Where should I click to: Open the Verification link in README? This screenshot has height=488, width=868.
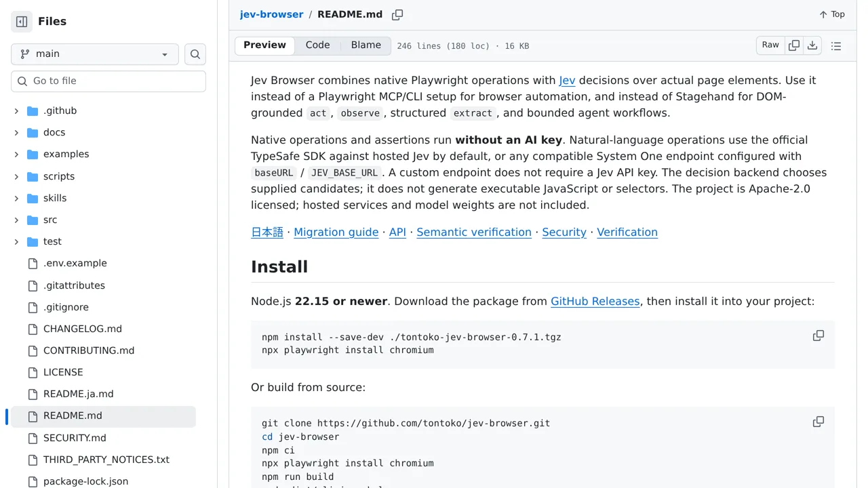pos(627,232)
